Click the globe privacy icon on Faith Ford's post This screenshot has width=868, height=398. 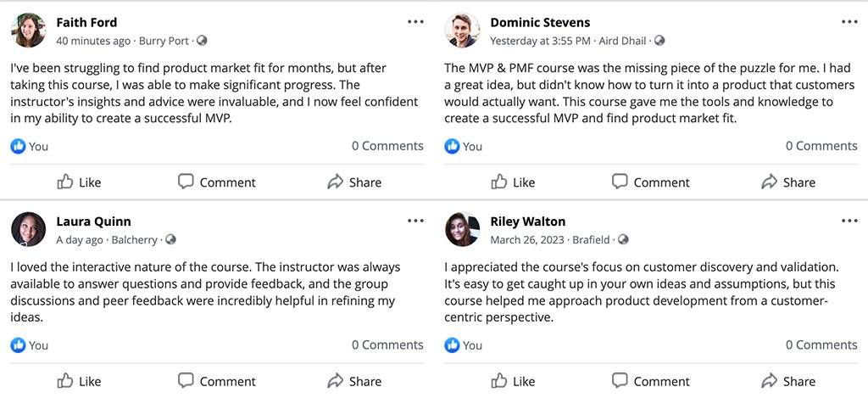(202, 41)
